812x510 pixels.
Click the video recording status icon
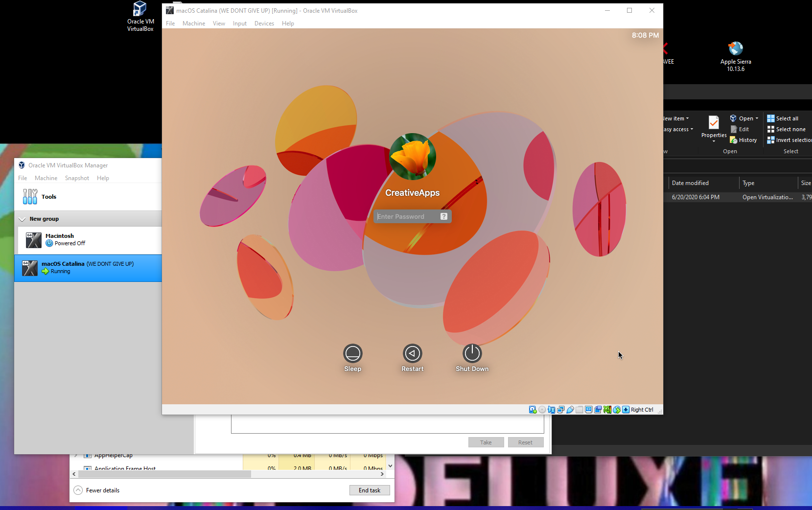pyautogui.click(x=598, y=410)
